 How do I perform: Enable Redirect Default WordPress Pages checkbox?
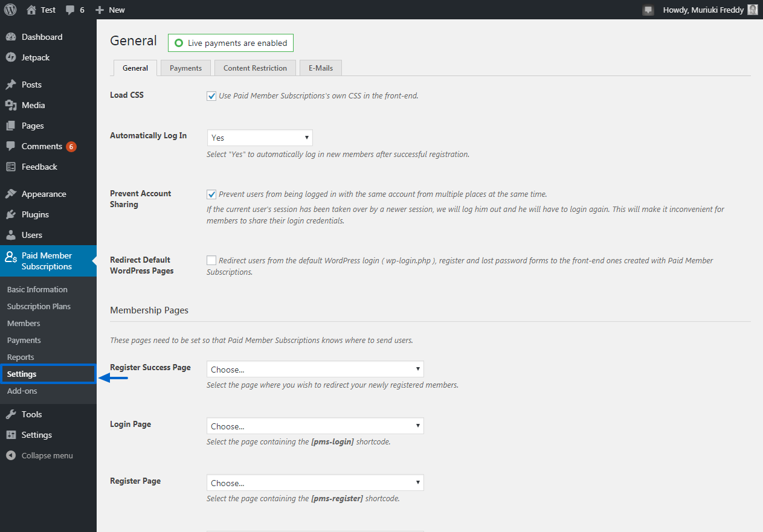[x=211, y=260]
